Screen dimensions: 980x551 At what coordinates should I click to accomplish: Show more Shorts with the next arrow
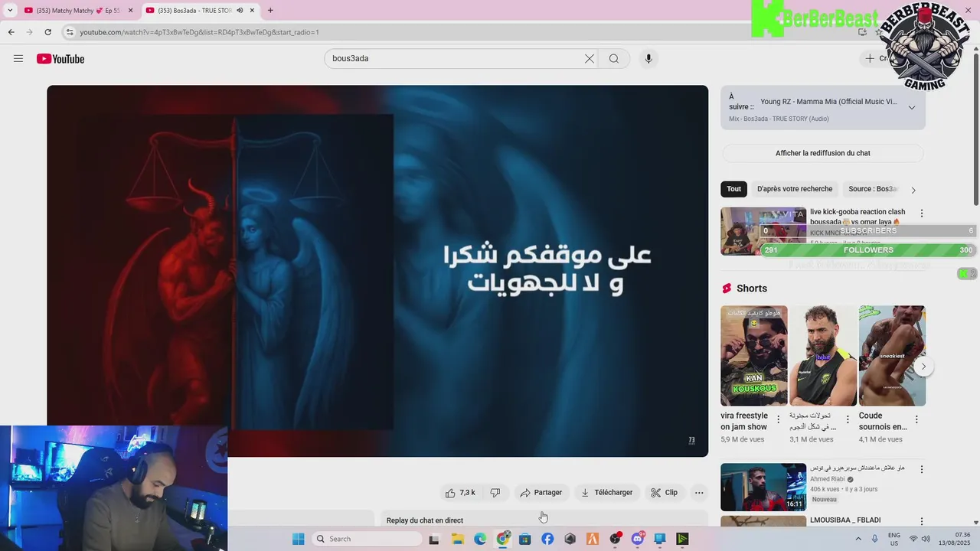pyautogui.click(x=923, y=367)
